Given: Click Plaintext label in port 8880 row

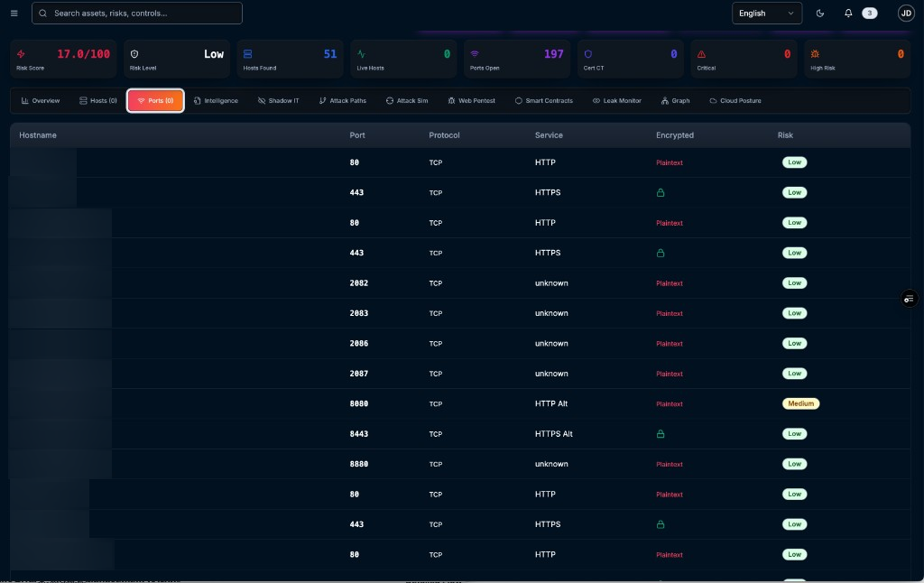Looking at the screenshot, I should 670,465.
